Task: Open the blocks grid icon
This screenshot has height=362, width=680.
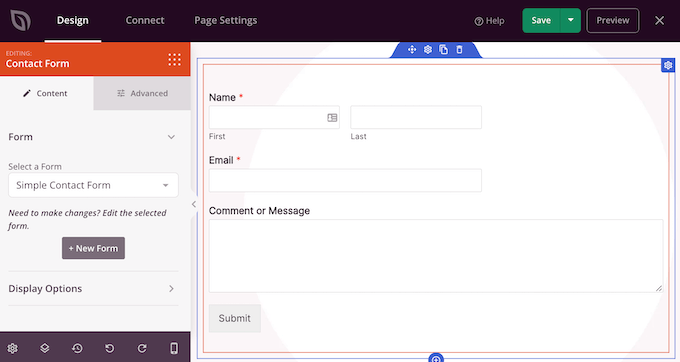Action: coord(174,59)
